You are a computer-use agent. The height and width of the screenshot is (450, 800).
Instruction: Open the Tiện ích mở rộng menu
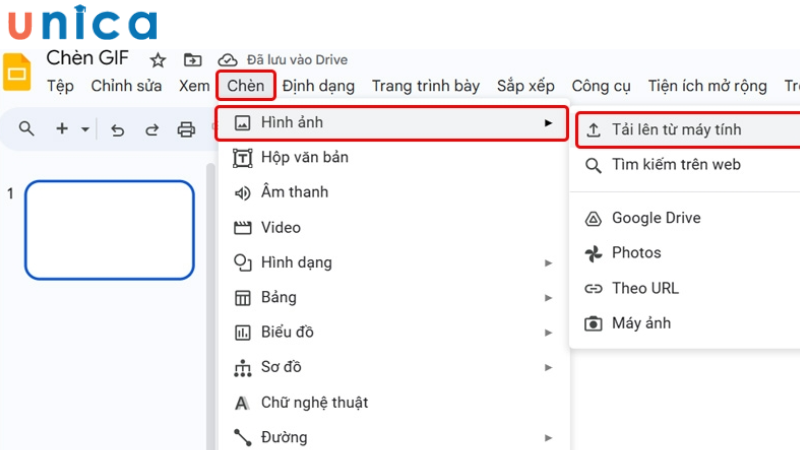707,86
